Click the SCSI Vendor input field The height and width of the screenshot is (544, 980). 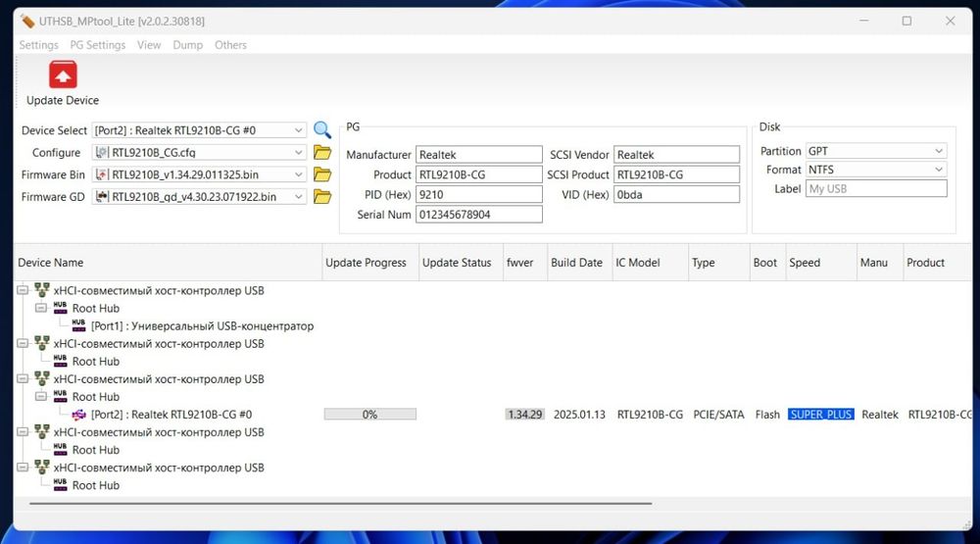click(676, 155)
